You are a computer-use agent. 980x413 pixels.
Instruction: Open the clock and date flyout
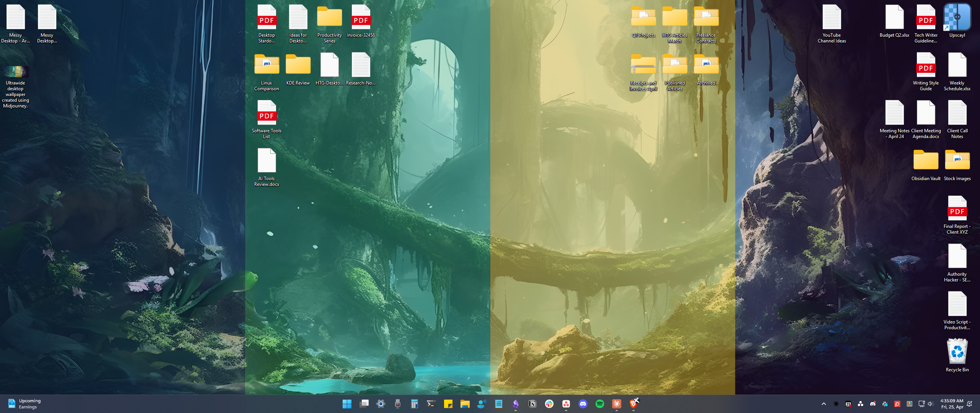point(952,404)
